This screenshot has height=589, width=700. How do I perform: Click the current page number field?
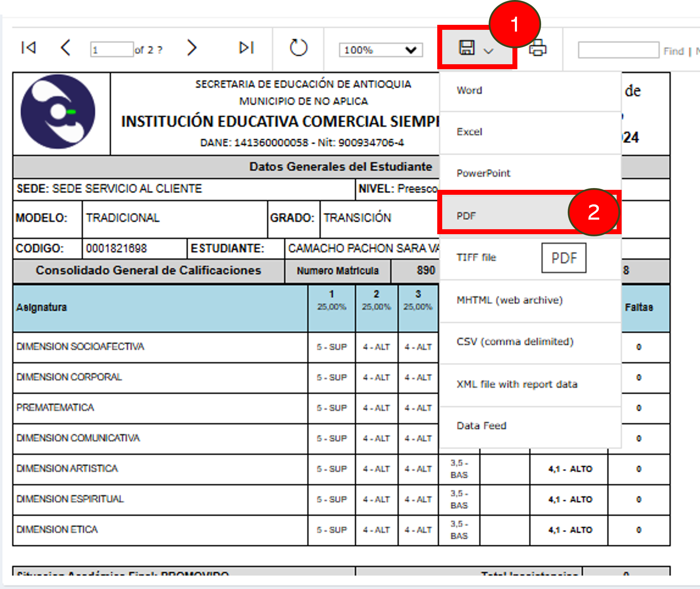pyautogui.click(x=112, y=50)
